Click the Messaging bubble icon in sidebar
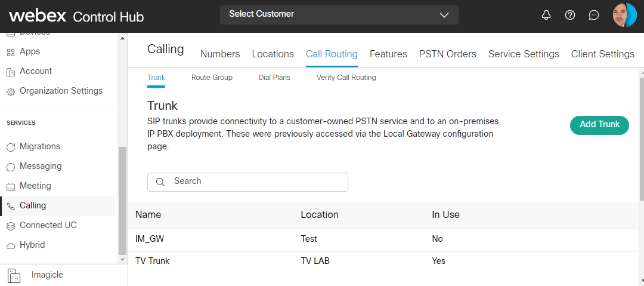 click(x=10, y=167)
